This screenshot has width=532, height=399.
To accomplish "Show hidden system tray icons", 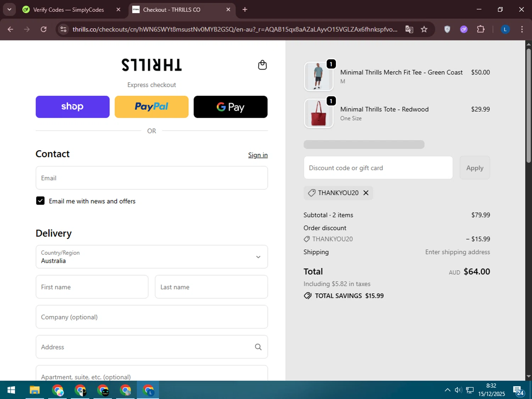I will click(x=448, y=390).
